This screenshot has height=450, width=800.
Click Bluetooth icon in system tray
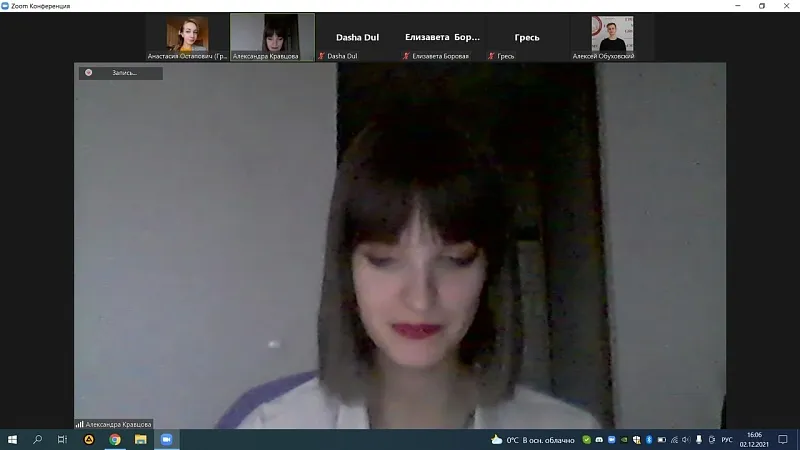(649, 440)
